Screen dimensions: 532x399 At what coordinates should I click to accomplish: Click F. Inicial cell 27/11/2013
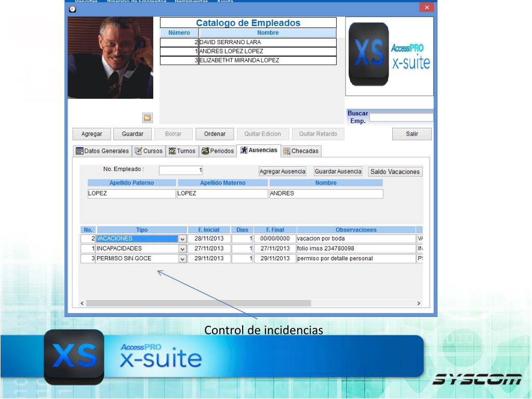tap(209, 249)
